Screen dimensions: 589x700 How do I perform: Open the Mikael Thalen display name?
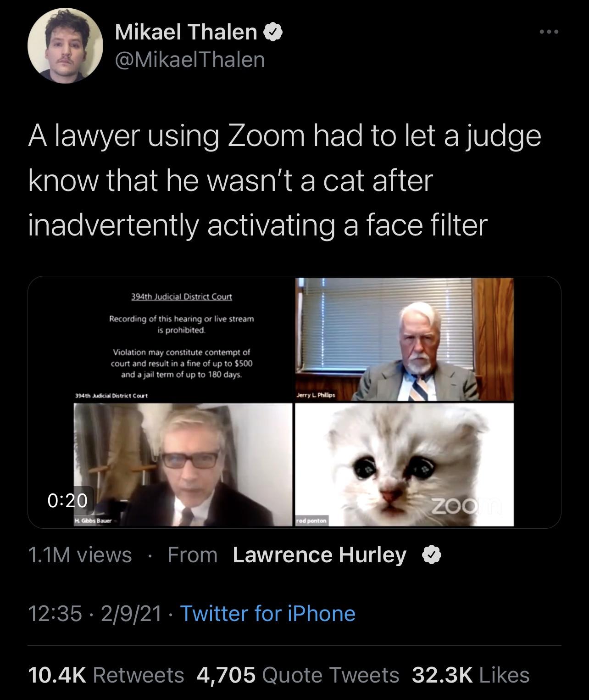click(x=186, y=32)
